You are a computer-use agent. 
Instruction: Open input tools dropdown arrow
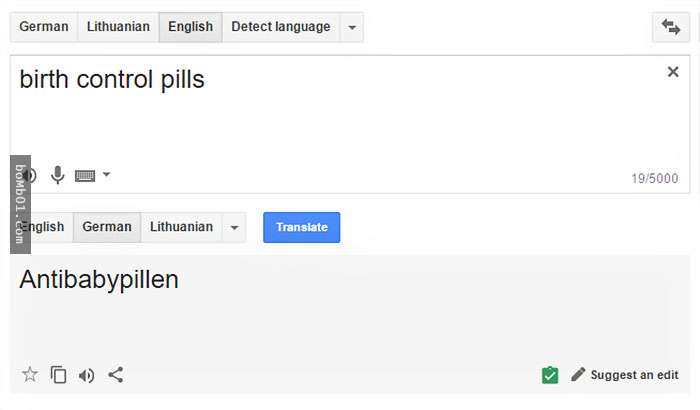pyautogui.click(x=107, y=175)
